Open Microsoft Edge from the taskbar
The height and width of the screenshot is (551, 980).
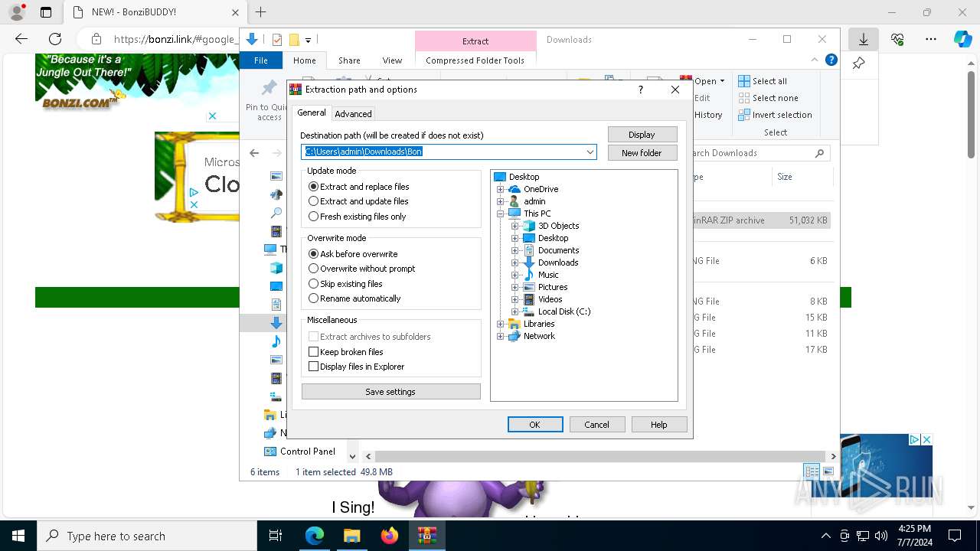pyautogui.click(x=315, y=536)
